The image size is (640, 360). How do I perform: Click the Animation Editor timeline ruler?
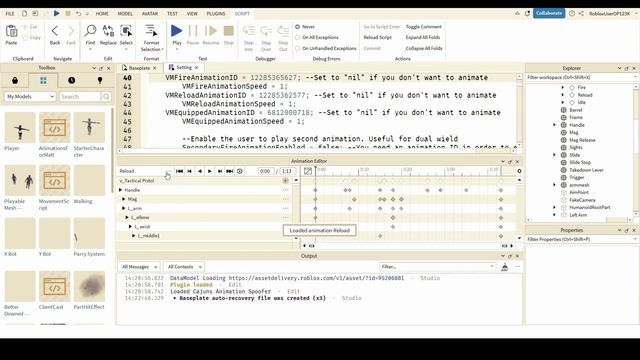point(407,171)
